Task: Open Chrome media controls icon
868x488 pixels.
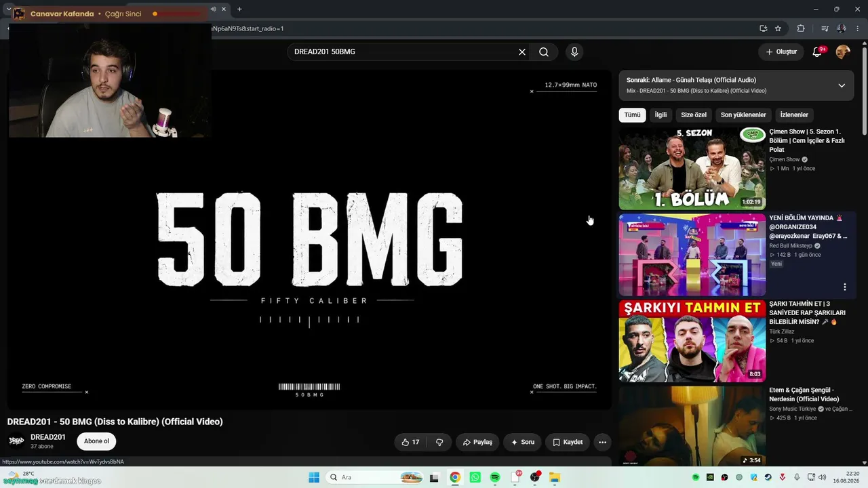Action: [x=825, y=28]
